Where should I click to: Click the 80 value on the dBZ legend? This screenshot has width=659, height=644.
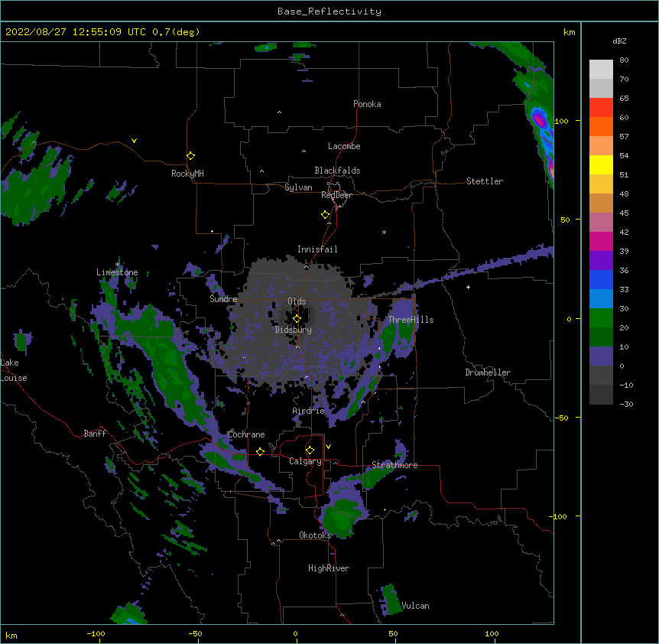point(624,60)
